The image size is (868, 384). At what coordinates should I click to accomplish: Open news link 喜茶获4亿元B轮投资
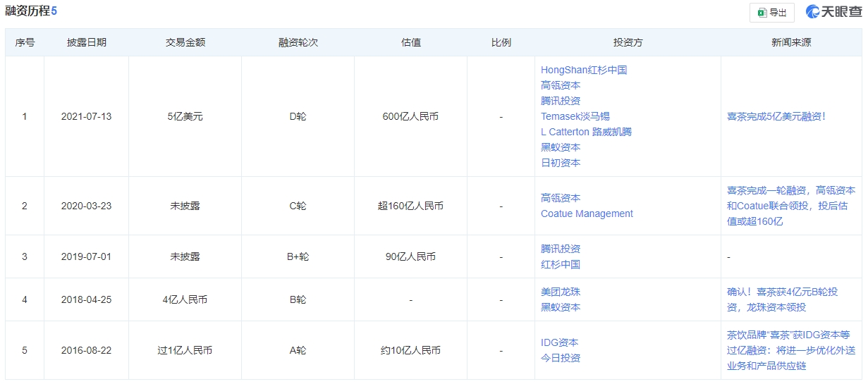[783, 299]
